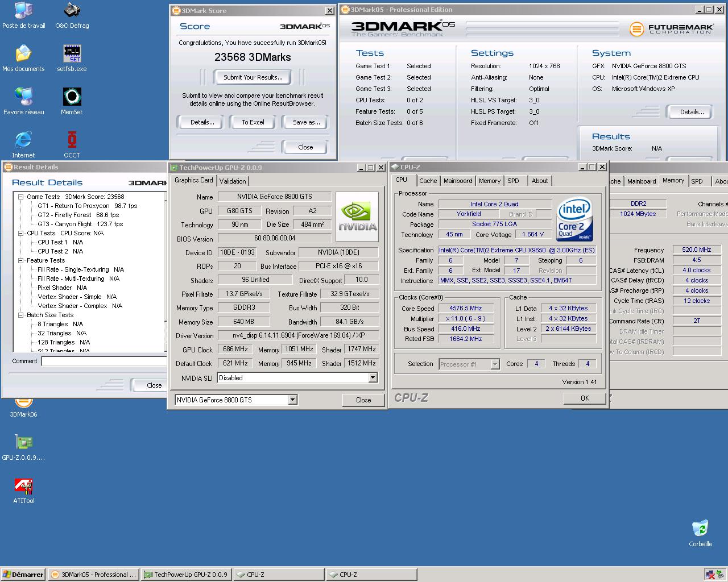
Task: Switch to Cache tab in CPU-Z
Action: click(428, 181)
